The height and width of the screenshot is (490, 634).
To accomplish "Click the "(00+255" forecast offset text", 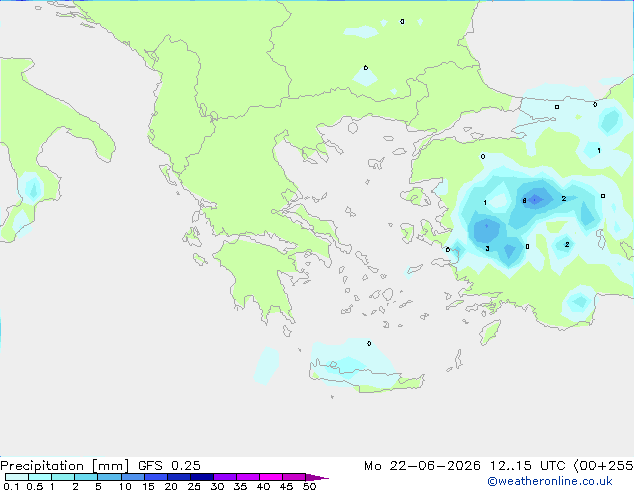I will click(603, 466).
